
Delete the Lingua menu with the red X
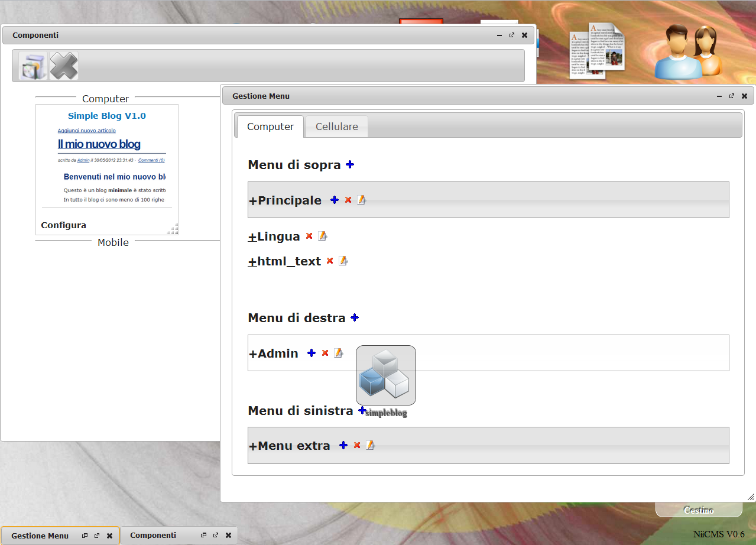[310, 235]
